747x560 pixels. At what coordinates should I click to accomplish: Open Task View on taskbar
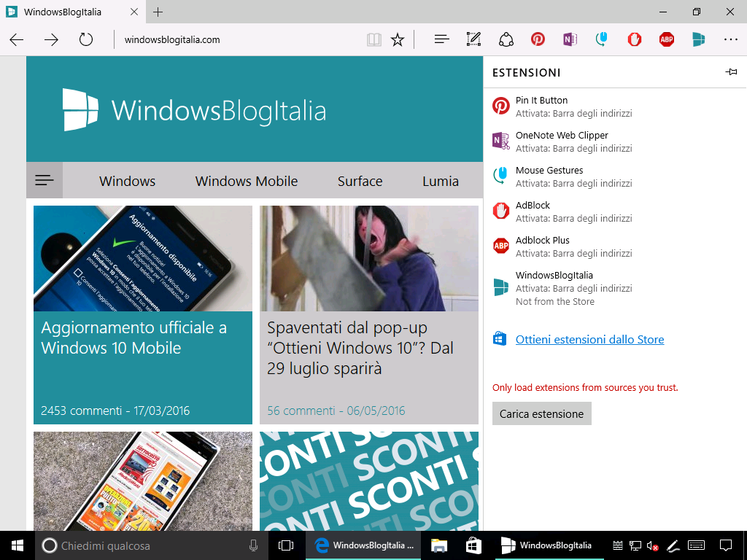pos(286,545)
